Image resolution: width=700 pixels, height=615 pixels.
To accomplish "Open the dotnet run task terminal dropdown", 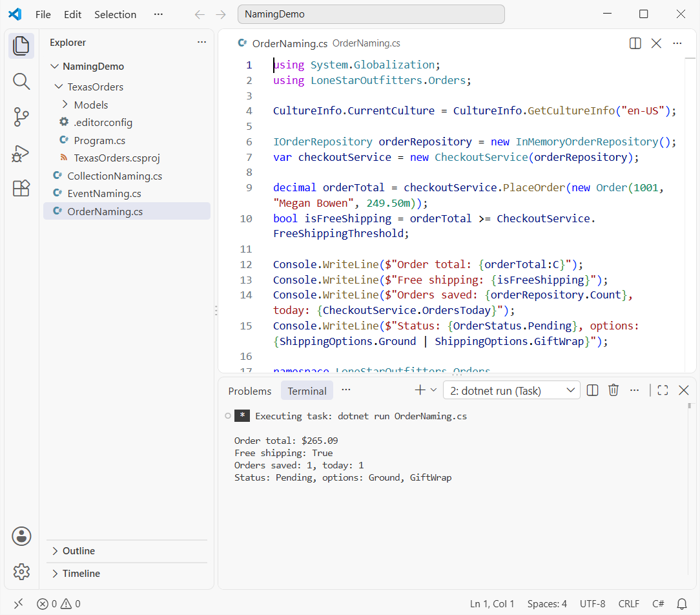I will click(x=511, y=390).
